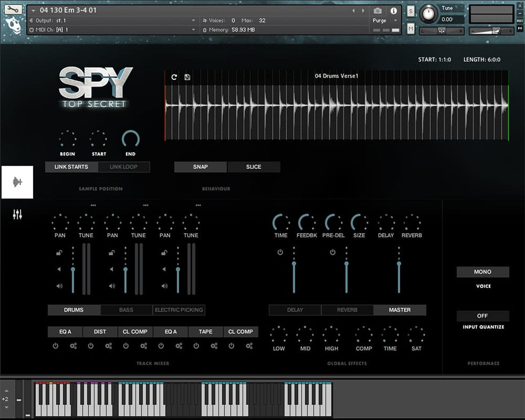Screen dimensions: 525x420
Task: Click the wrench edit icon in header
Action: coord(14,9)
